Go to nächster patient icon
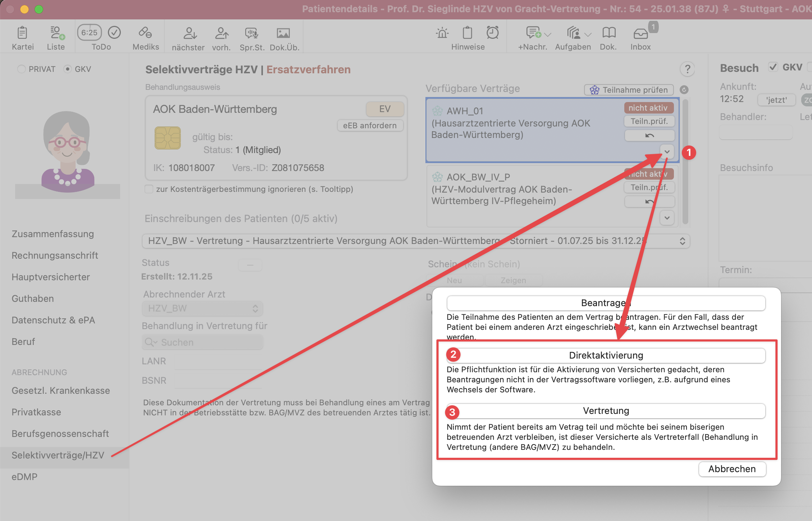The height and width of the screenshot is (521, 812). click(189, 33)
